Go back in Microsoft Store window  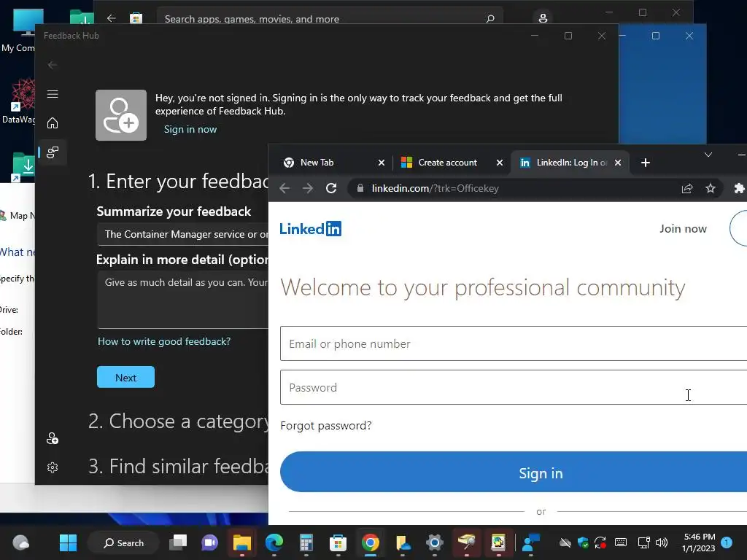click(x=112, y=18)
